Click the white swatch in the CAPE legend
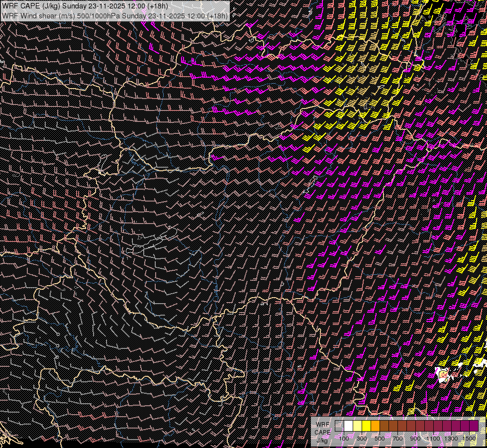Screen dimensions: 487x448 [x=349, y=426]
